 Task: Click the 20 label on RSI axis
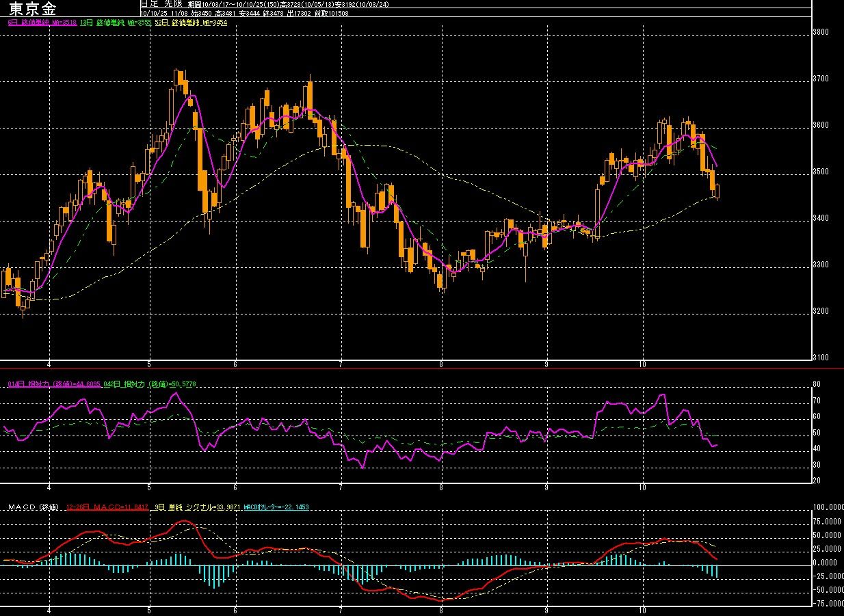click(817, 481)
